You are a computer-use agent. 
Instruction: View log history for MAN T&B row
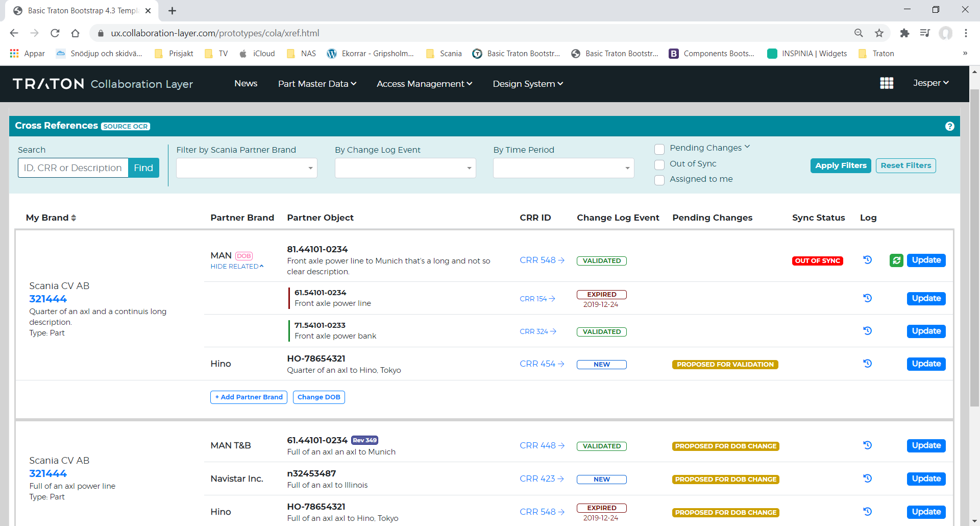click(x=867, y=445)
